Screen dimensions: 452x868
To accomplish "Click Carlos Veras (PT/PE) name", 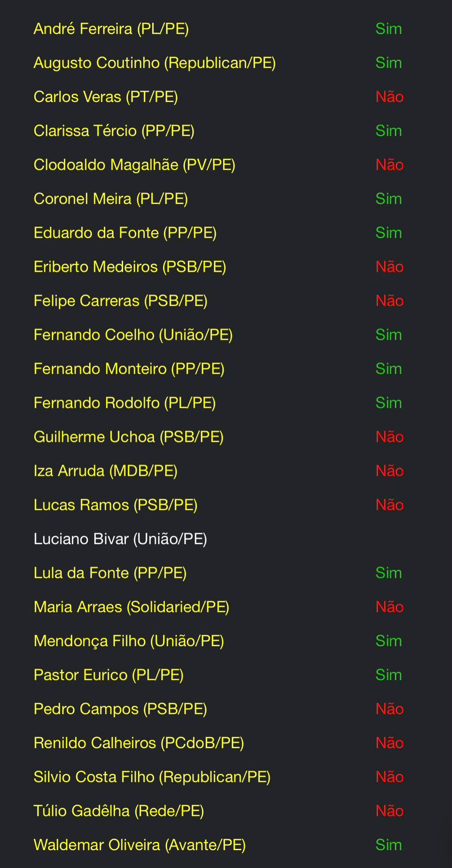I will [106, 97].
